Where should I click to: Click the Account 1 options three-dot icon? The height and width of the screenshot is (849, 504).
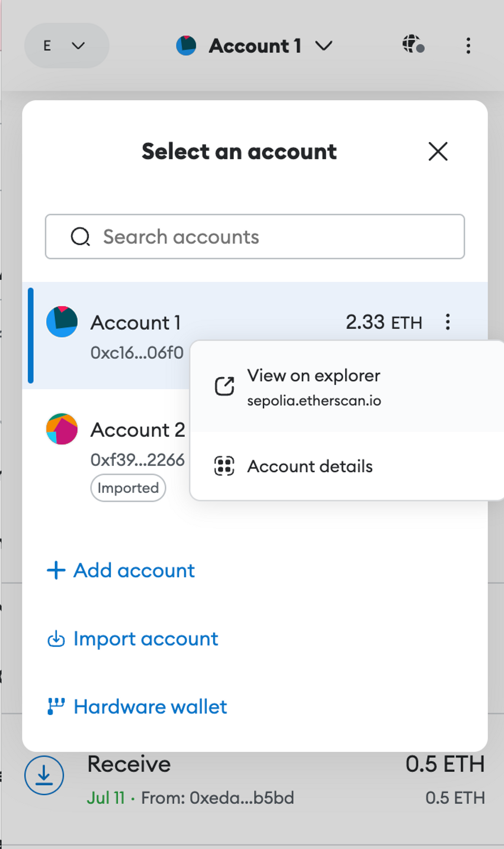[448, 322]
